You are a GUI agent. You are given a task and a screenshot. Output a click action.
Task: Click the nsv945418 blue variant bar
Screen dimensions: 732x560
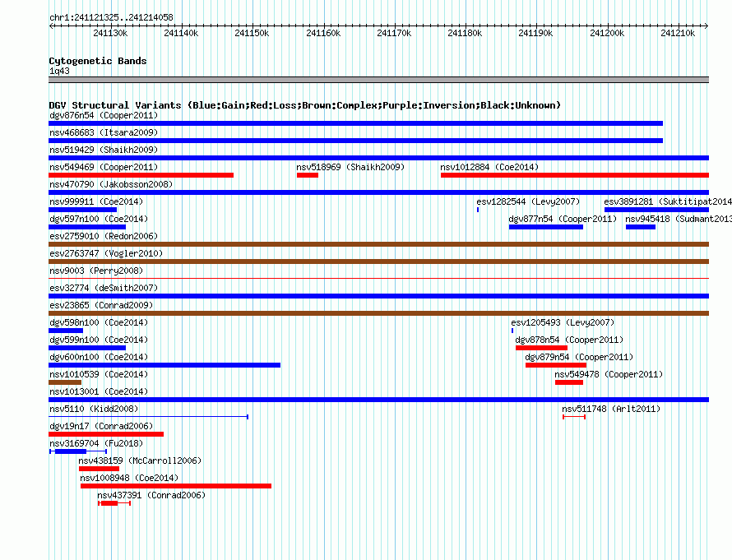(x=641, y=227)
